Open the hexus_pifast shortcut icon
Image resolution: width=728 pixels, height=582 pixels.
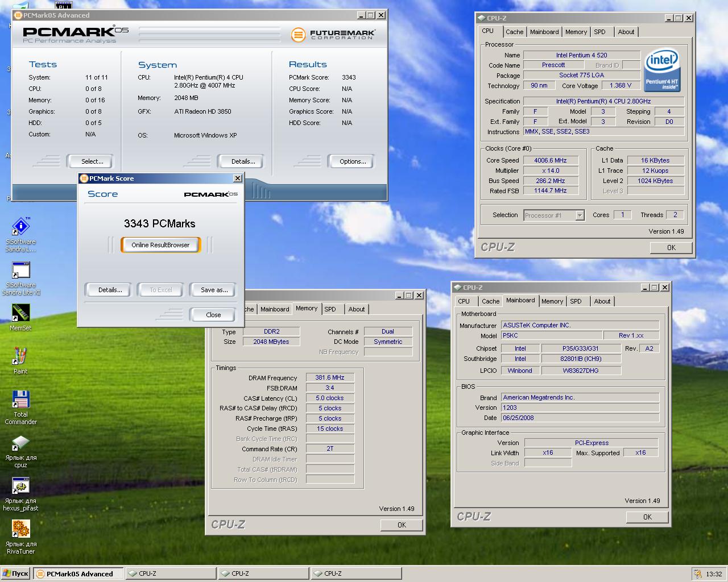coord(20,494)
